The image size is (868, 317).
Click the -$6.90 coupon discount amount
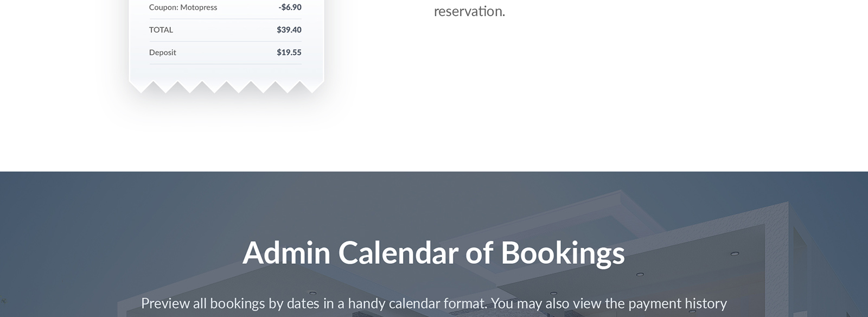pos(290,7)
